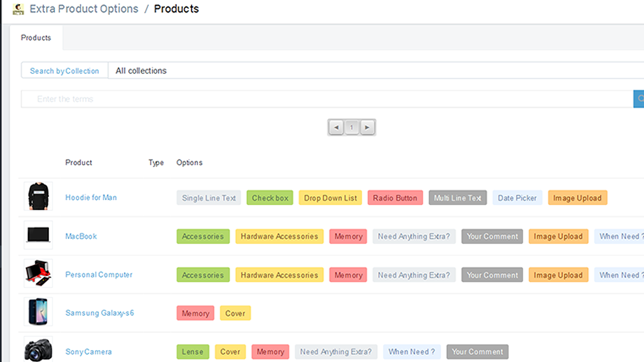Select the red Memory color badge for Samsung Galaxy-s6

[195, 313]
